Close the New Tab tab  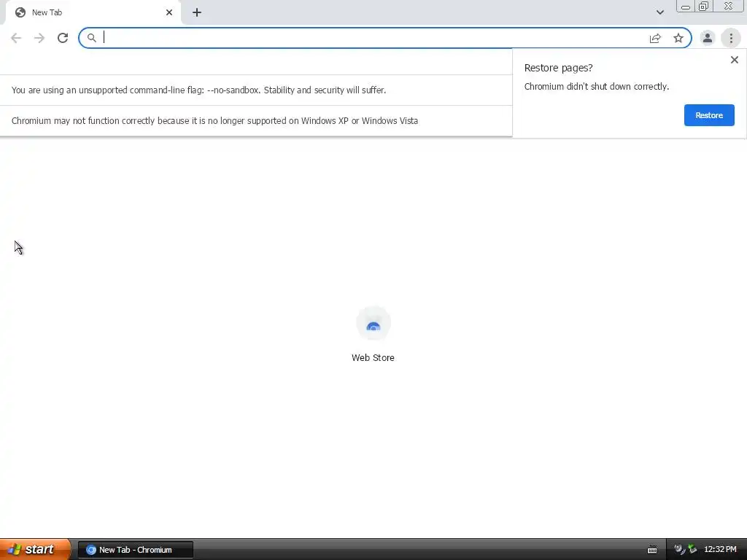[x=169, y=12]
